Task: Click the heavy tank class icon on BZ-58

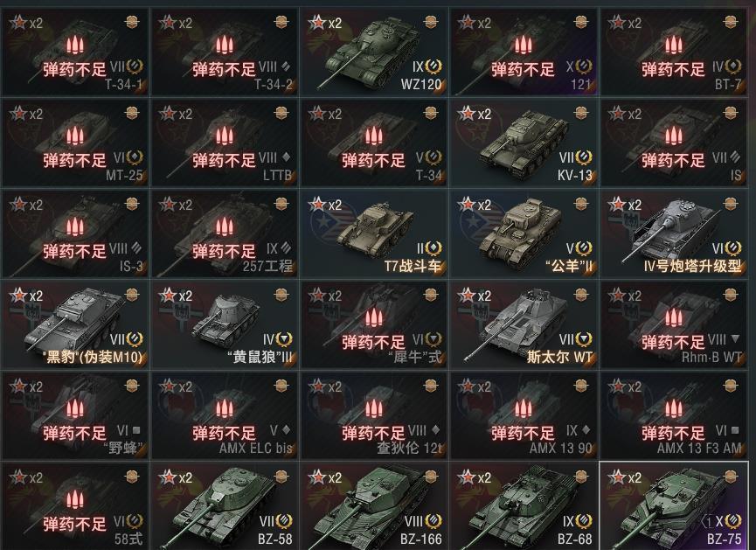Action: coord(283,521)
